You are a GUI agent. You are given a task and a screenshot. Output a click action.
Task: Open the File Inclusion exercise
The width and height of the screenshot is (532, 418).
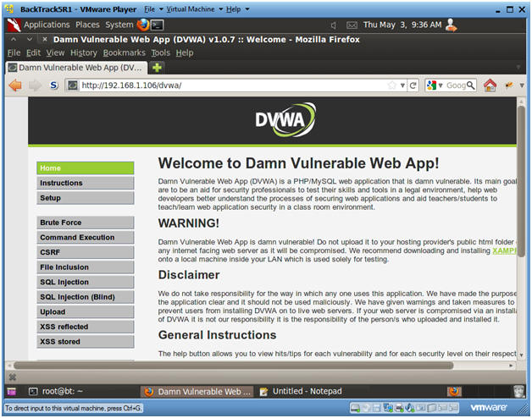click(x=86, y=267)
